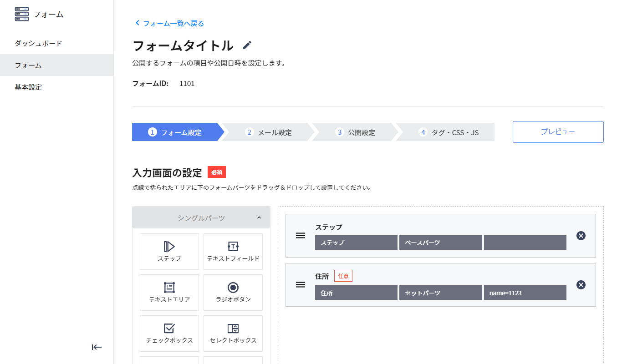This screenshot has height=364, width=622.
Task: Click the dark ステップ tag in first row
Action: [356, 243]
